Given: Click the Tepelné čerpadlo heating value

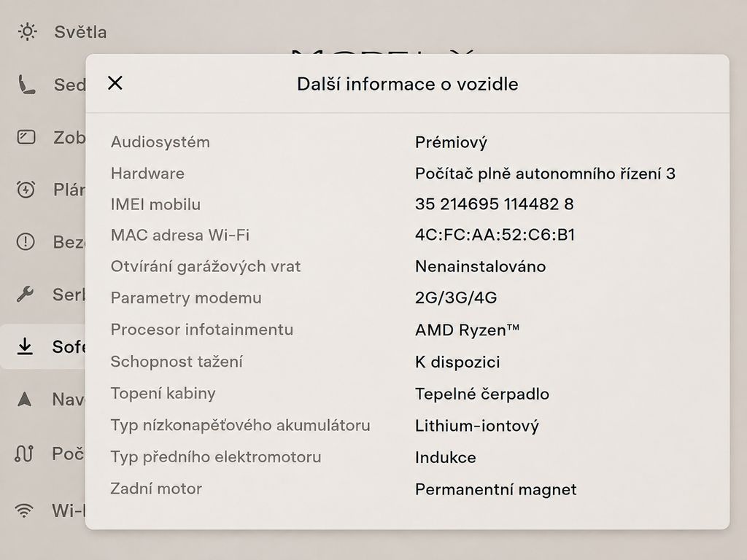Looking at the screenshot, I should (482, 394).
